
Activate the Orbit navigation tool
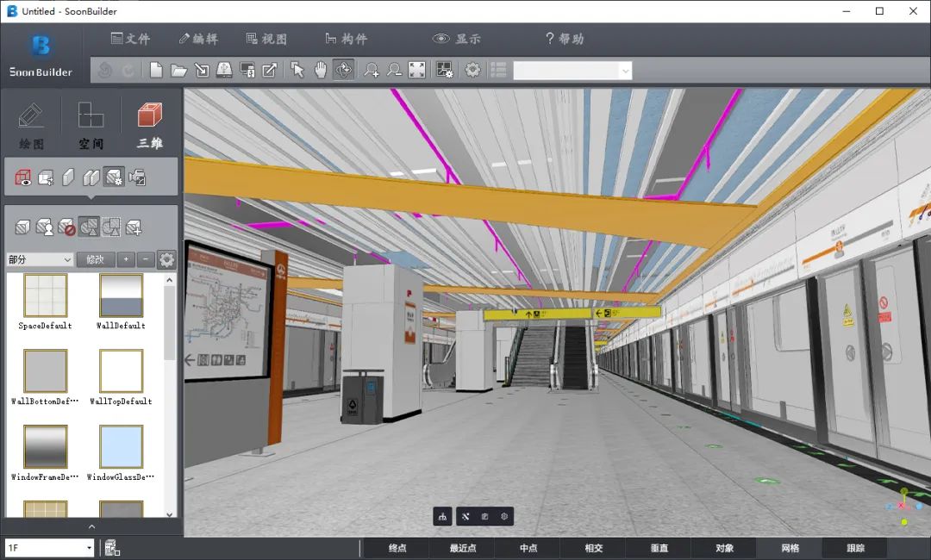point(343,69)
